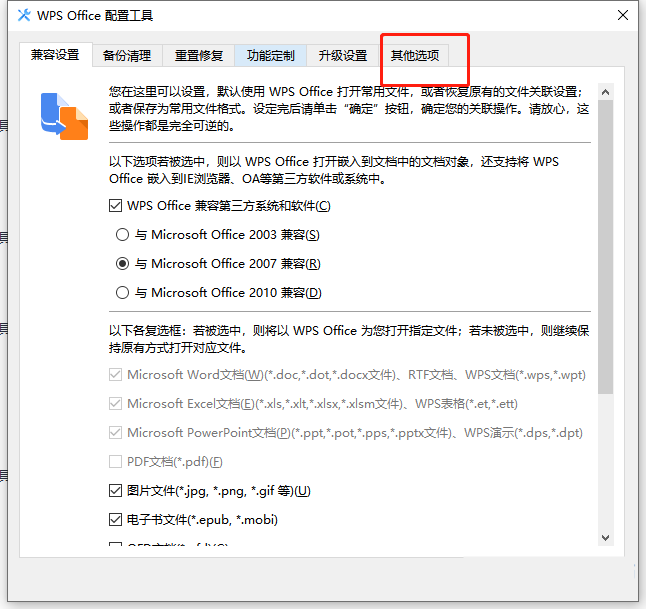Select Microsoft Office 2010 兼容 radio option
This screenshot has height=609, width=646.
coord(122,293)
